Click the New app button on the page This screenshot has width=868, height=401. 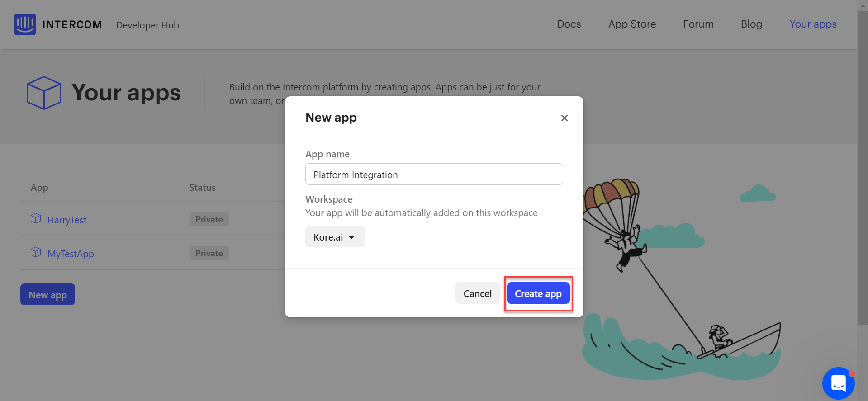pos(47,295)
